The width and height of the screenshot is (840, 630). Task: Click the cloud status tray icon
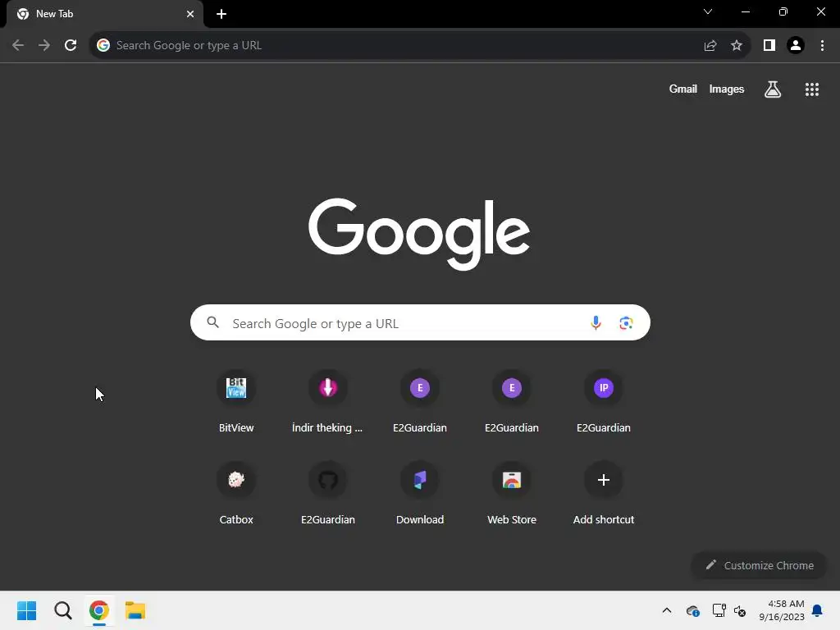pos(692,610)
